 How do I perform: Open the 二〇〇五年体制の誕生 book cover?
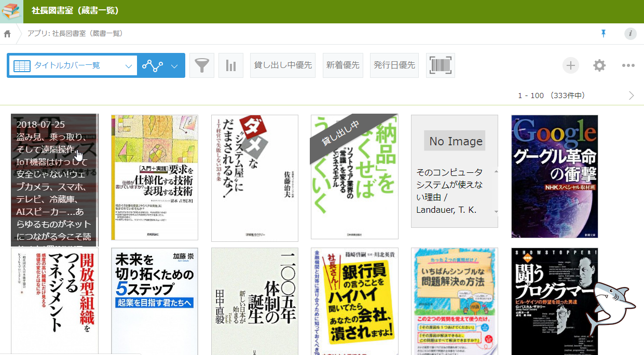click(255, 301)
